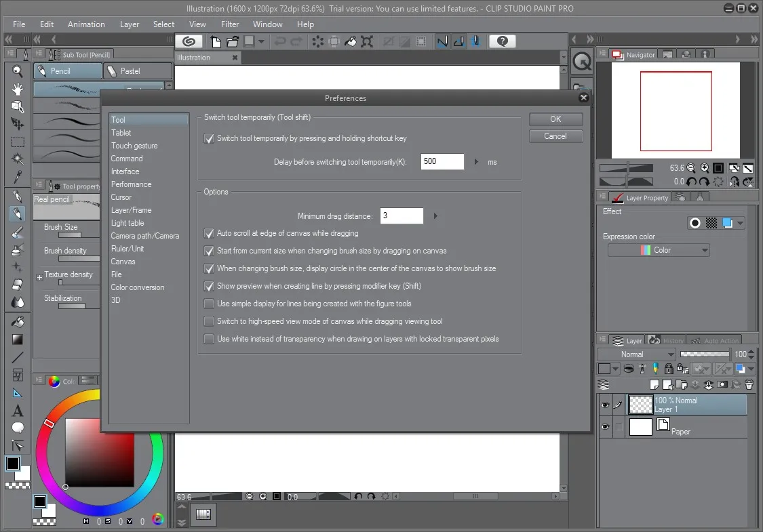
Task: Select the Magnifier zoom tool
Action: 18,71
